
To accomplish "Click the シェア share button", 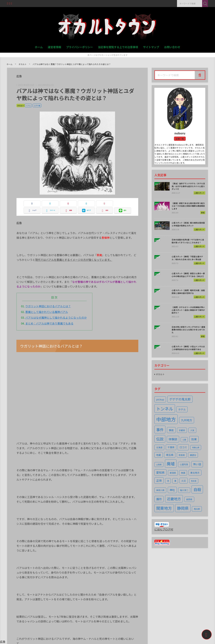I will pyautogui.click(x=32, y=210).
